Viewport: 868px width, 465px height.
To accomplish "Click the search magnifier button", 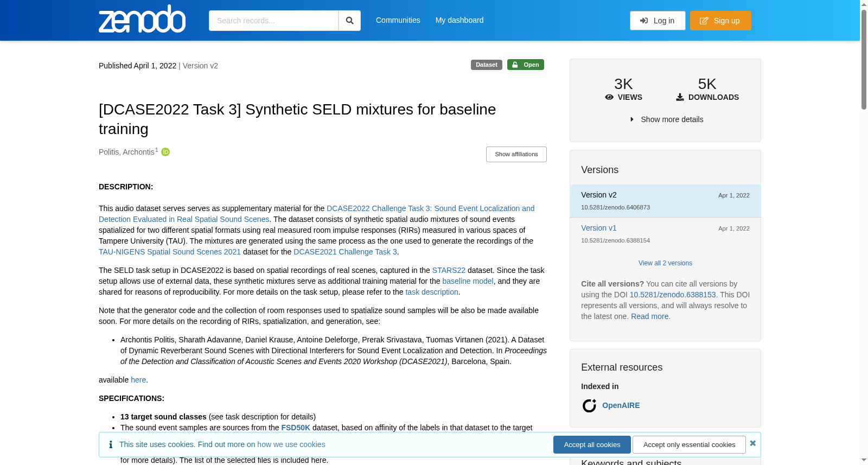I will (x=350, y=21).
